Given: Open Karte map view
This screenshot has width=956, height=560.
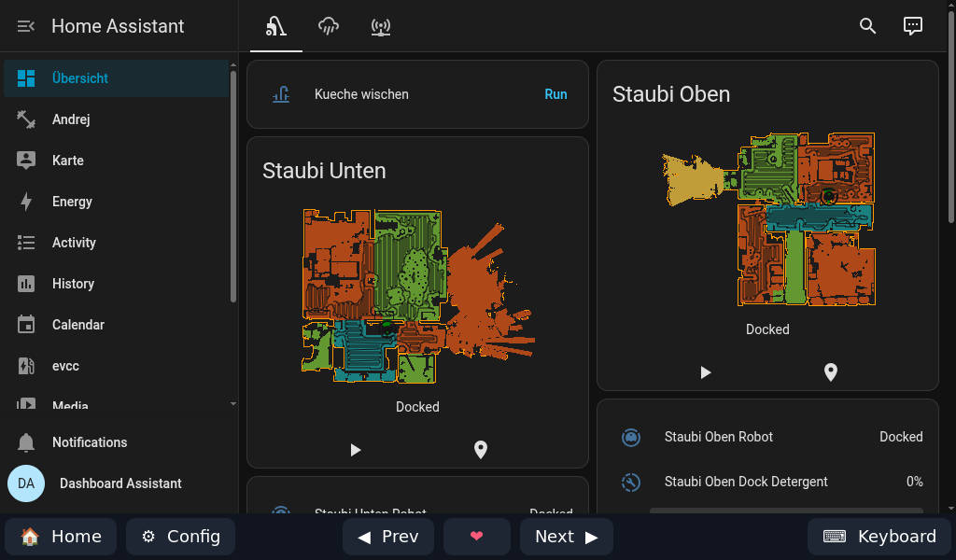Looking at the screenshot, I should click(117, 161).
